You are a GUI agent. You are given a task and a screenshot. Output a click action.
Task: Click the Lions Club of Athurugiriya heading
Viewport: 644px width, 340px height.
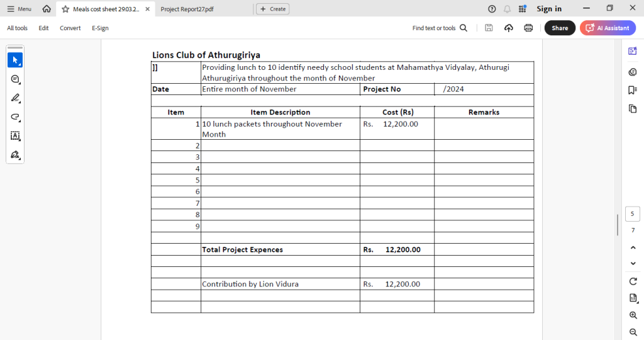tap(206, 55)
